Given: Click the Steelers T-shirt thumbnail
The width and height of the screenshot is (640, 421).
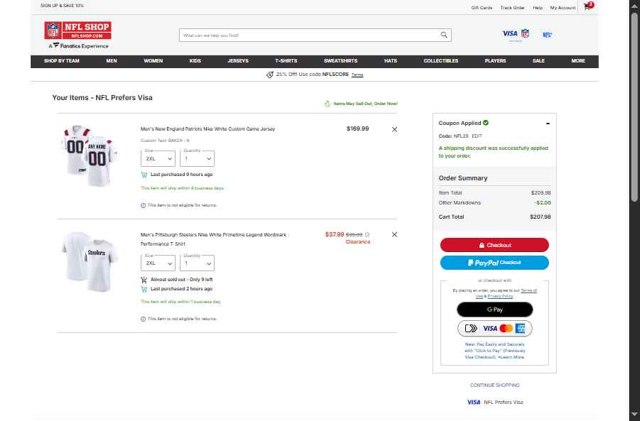Looking at the screenshot, I should [90, 262].
